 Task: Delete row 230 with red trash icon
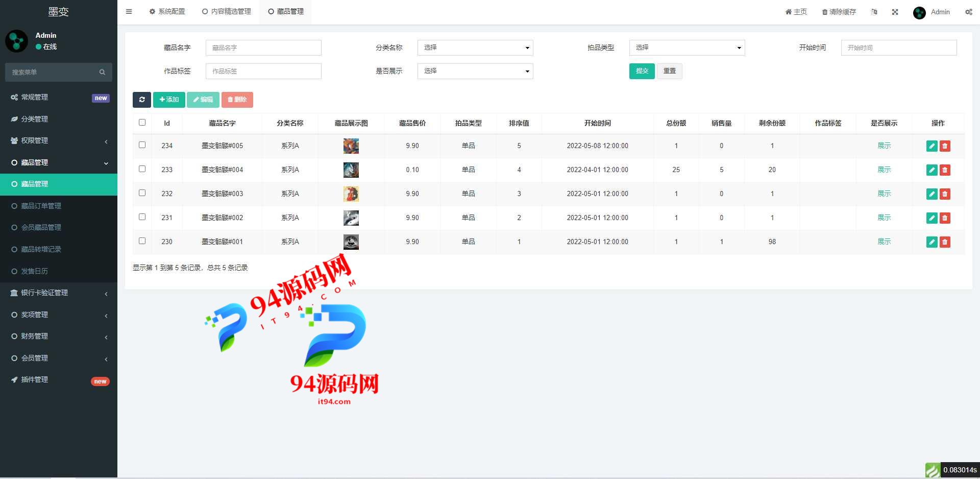click(945, 242)
